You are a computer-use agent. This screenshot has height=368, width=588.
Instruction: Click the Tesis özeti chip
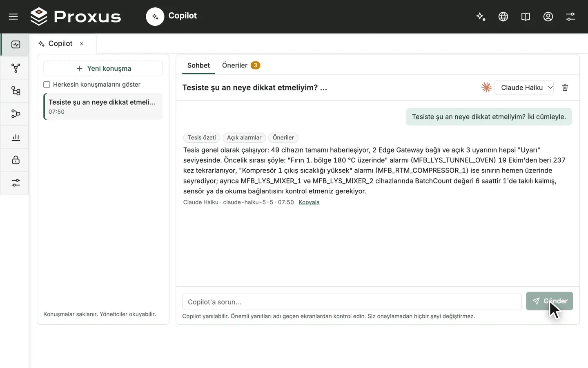tap(202, 138)
